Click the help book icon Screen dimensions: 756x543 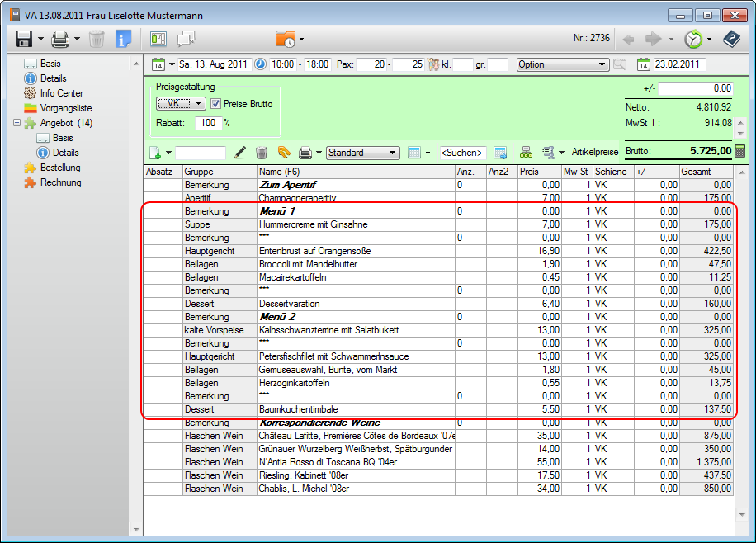click(x=731, y=39)
